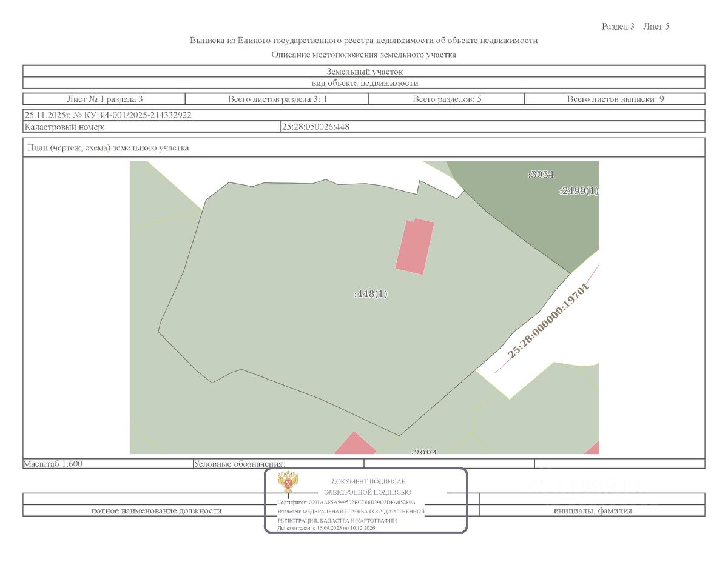728x562 pixels.
Task: Select the 'Всего разделов: 5' cell
Action: pyautogui.click(x=447, y=99)
